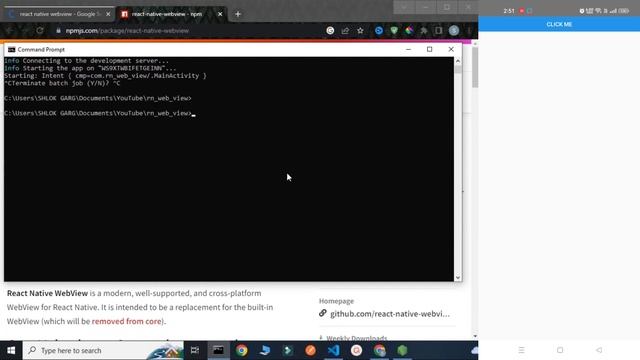The height and width of the screenshot is (360, 640).
Task: Reload the npm page
Action: [x=40, y=31]
